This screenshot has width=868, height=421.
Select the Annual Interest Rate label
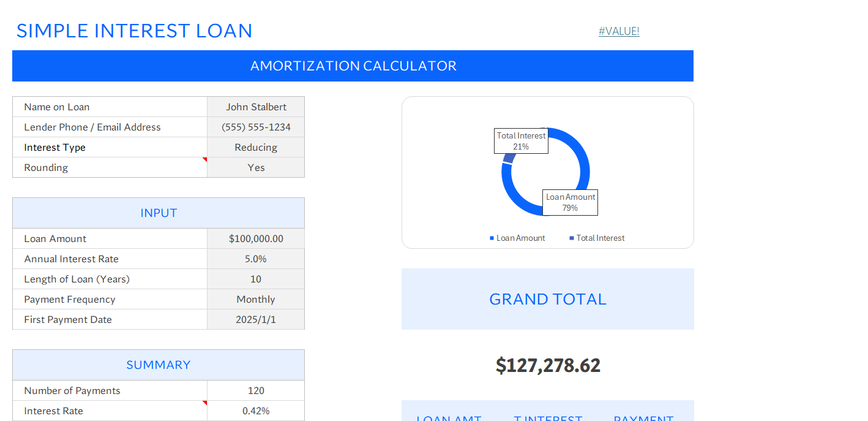[x=110, y=259]
